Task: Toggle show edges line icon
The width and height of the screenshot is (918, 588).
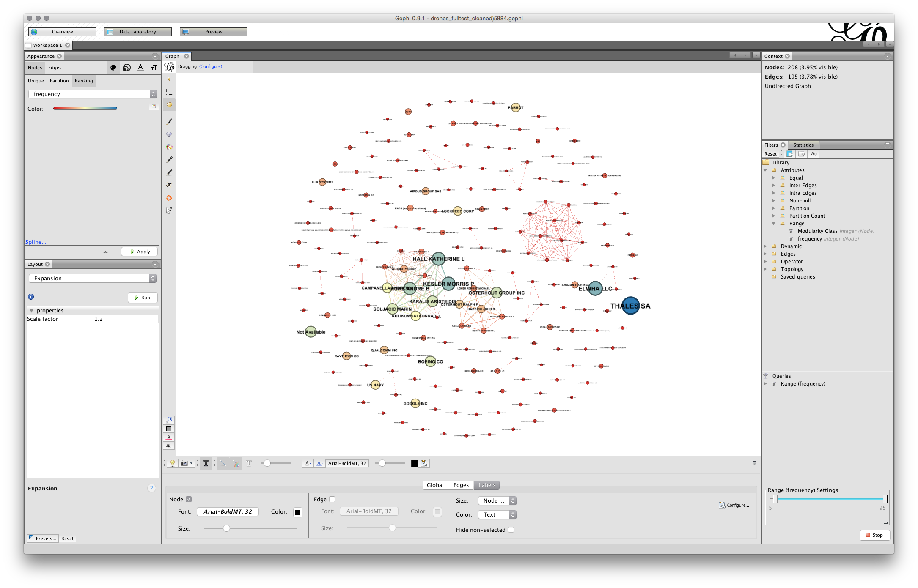Action: coord(223,463)
